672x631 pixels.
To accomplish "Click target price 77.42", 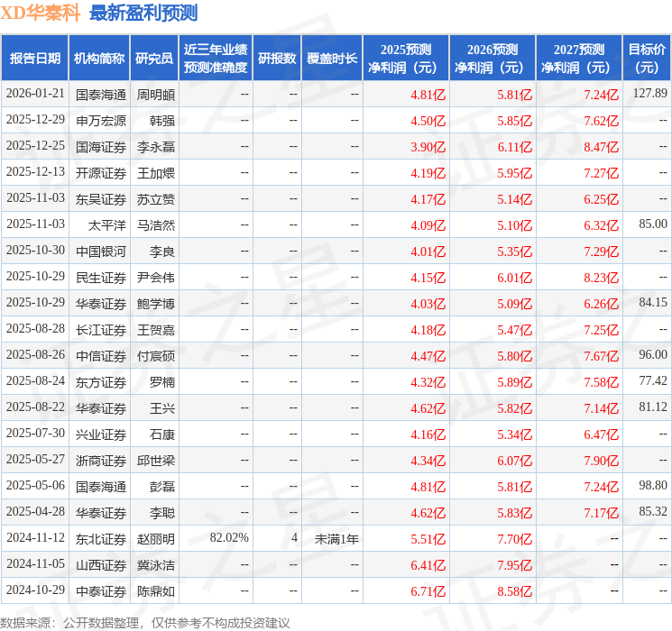I will click(653, 380).
